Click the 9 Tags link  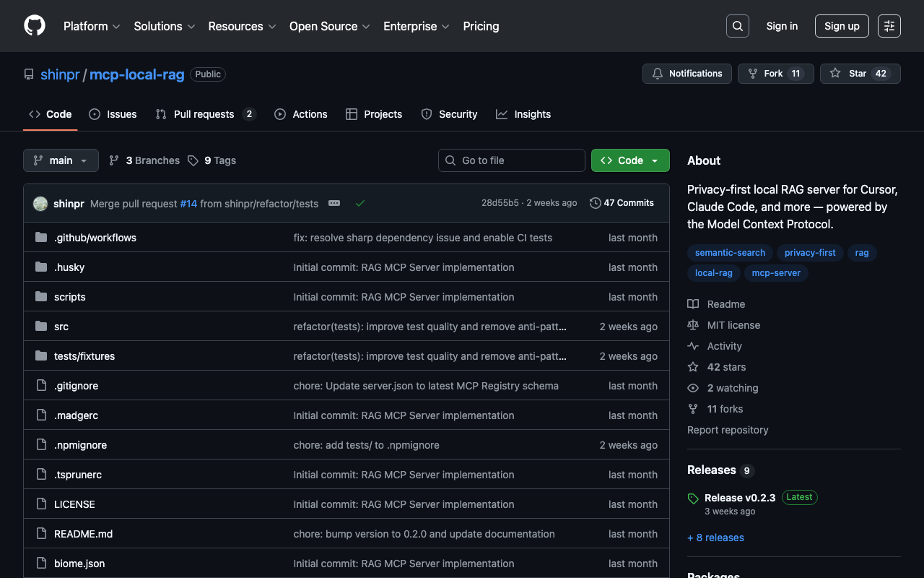pos(212,160)
